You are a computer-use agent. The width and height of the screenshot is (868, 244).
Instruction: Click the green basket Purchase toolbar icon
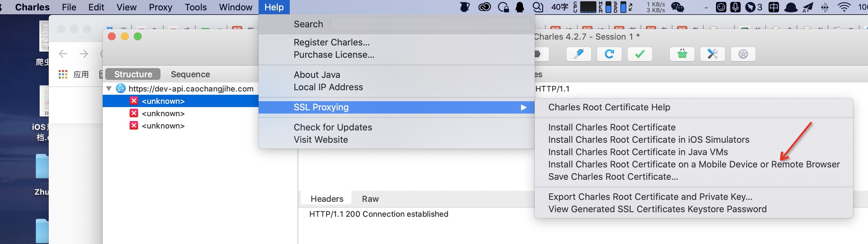[x=682, y=54]
